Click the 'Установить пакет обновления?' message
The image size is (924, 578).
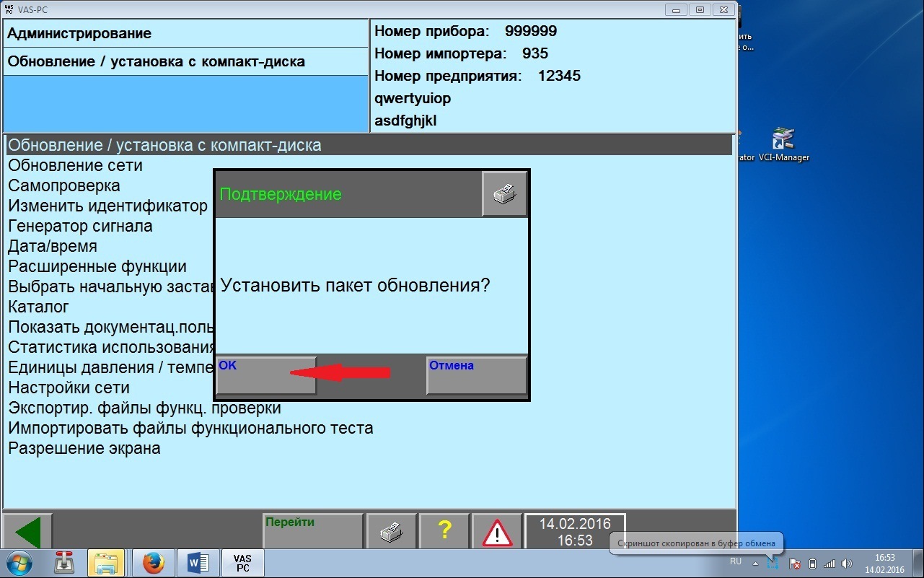click(355, 285)
